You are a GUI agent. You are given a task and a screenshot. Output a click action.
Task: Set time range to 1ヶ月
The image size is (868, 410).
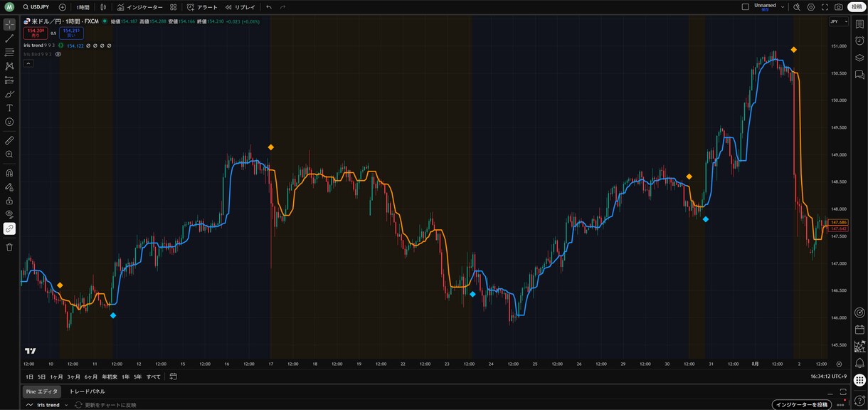tap(56, 377)
